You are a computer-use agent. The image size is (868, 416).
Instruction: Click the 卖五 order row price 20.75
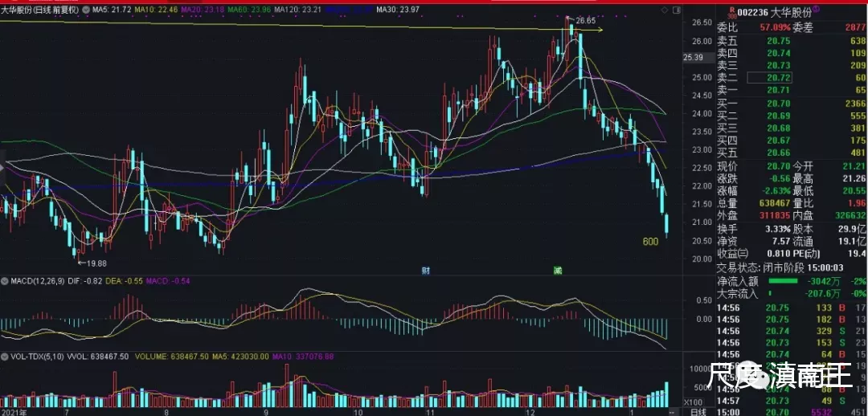778,41
